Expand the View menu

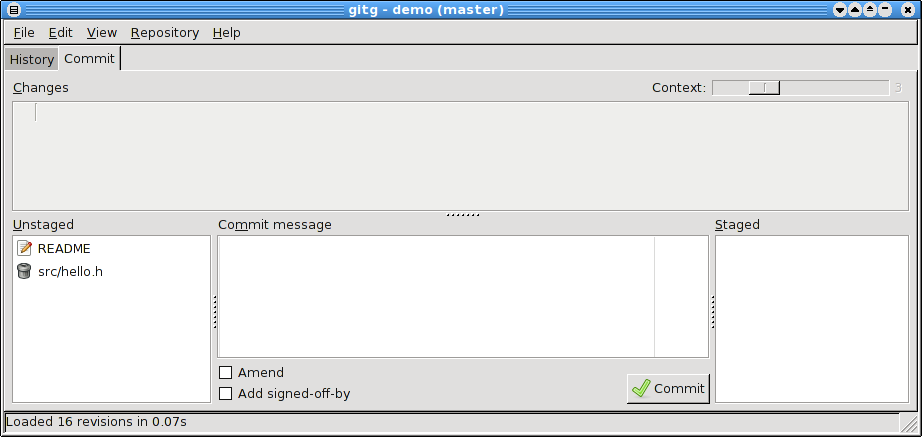pyautogui.click(x=102, y=32)
